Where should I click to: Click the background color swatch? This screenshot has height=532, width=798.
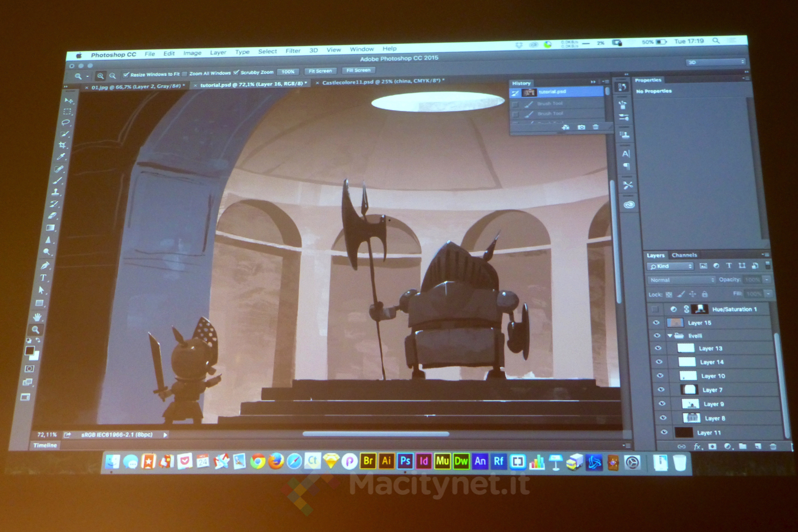(34, 356)
